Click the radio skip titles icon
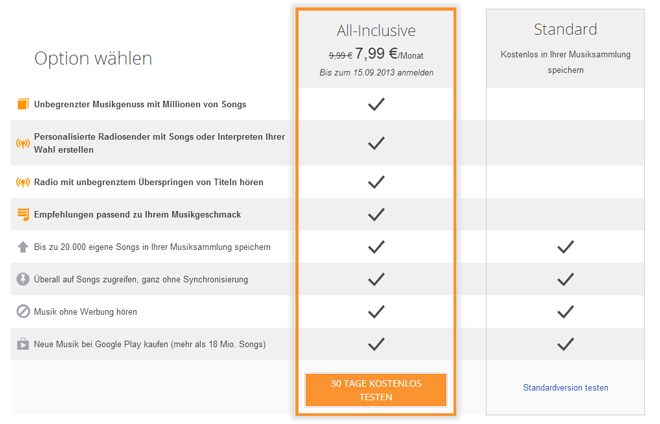660x424 pixels. pos(23,182)
